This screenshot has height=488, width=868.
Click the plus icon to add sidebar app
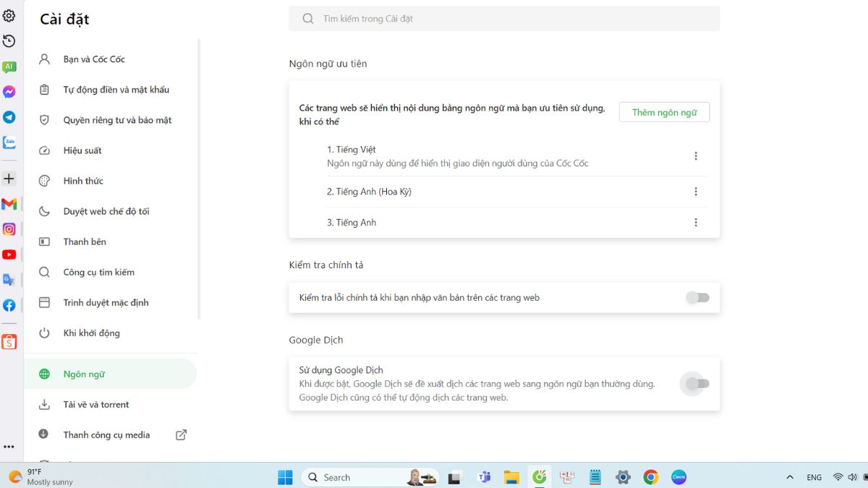pos(9,178)
